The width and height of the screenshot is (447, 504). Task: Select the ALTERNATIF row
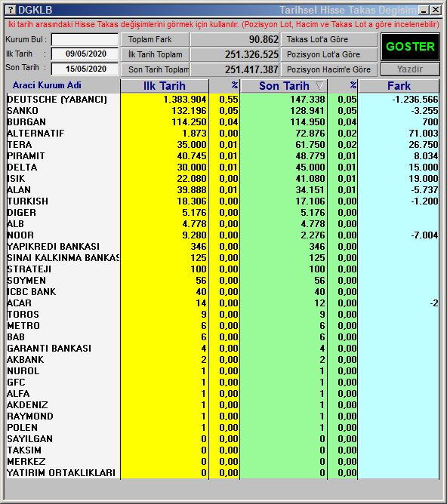tap(223, 134)
